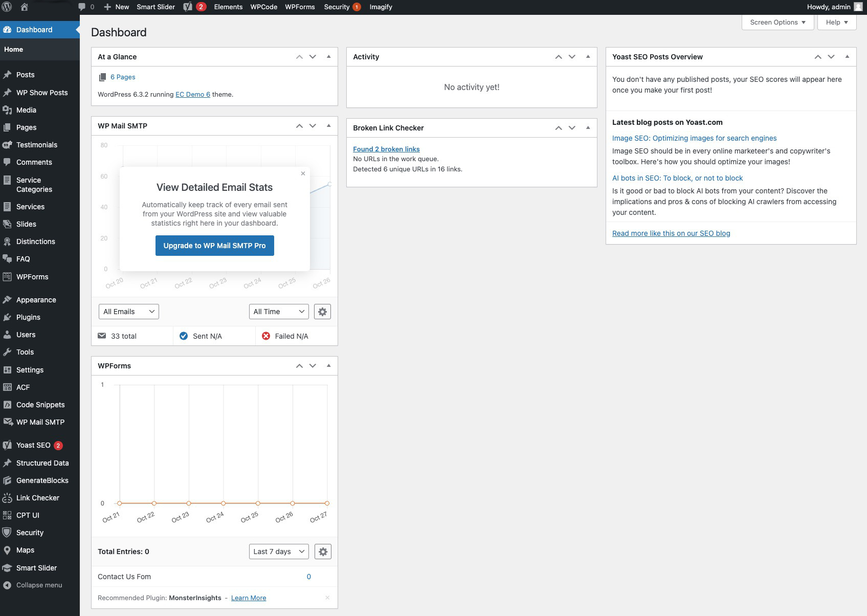Toggle At a Glance panel collapse arrow
The width and height of the screenshot is (867, 616).
328,57
